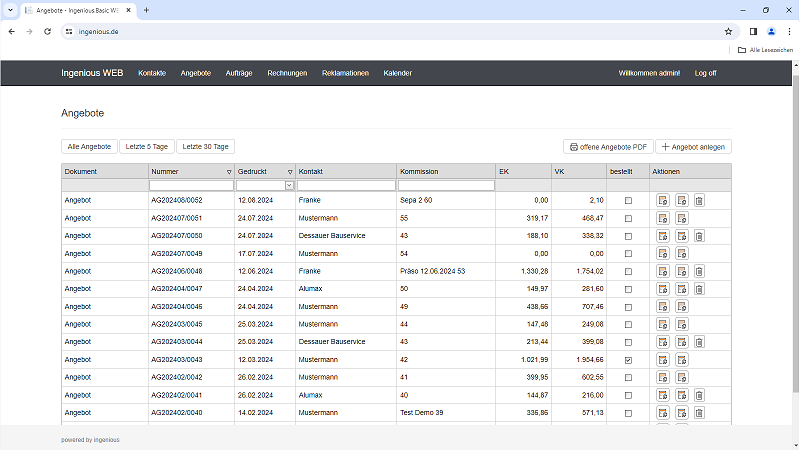The height and width of the screenshot is (450, 800).
Task: Delete offer AG202408/0052 with trash icon
Action: (x=699, y=201)
